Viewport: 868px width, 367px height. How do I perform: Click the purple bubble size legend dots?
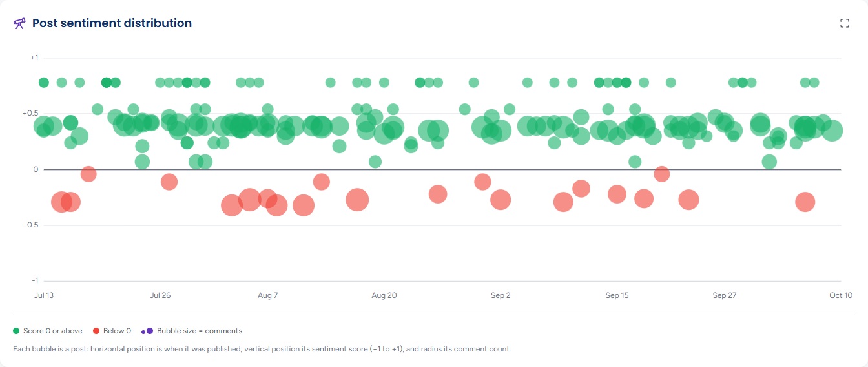point(148,331)
